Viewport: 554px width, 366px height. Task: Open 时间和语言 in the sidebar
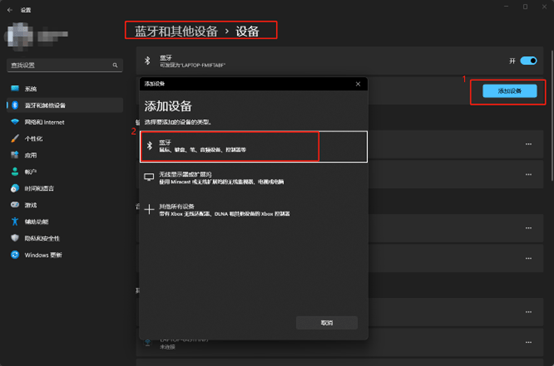coord(65,188)
